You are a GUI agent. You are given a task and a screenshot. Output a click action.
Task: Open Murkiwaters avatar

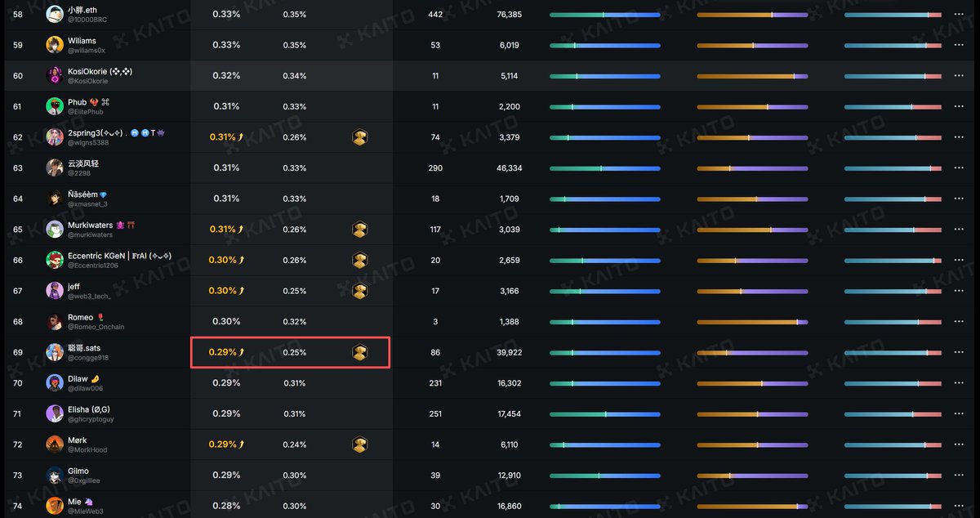tap(55, 229)
